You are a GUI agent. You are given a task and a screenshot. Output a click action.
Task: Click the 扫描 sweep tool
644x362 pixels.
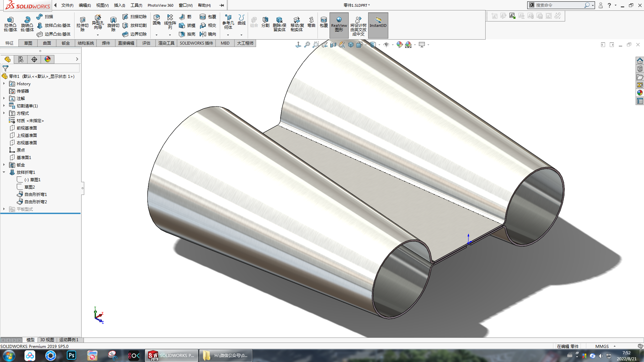(45, 16)
